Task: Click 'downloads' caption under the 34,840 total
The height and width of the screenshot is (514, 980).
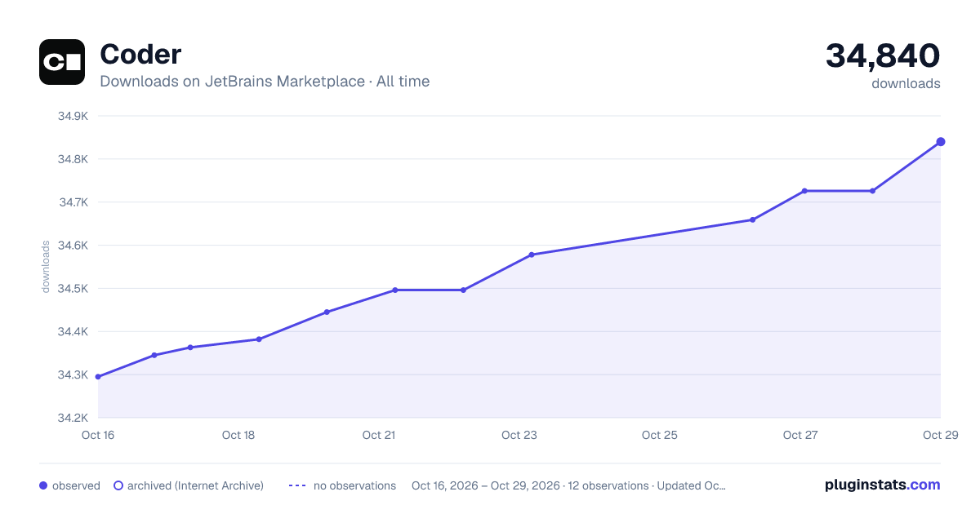Action: pos(906,83)
